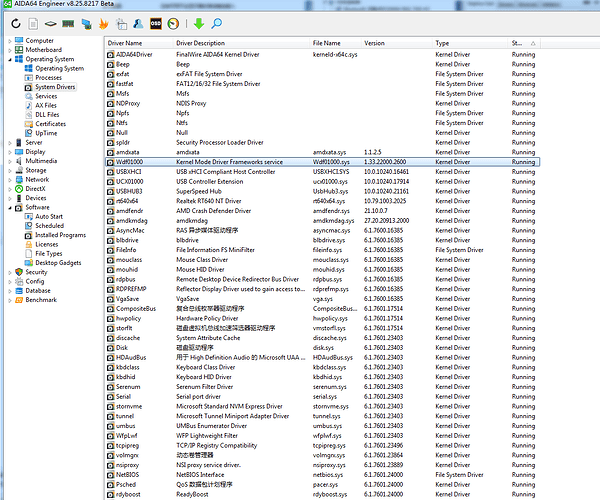Viewport: 600px width, 500px height.
Task: Open Auto Start in the tree
Action: 49,217
